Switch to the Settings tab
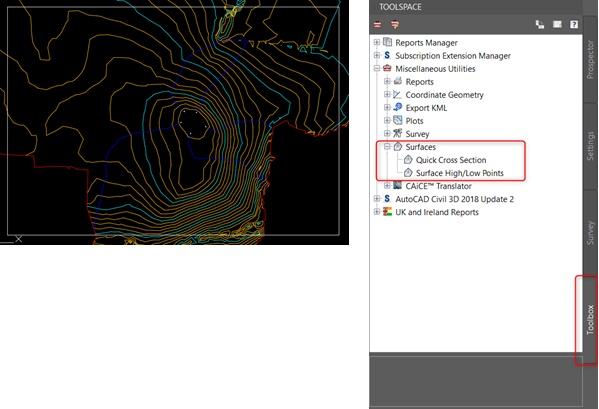The width and height of the screenshot is (599, 409). [x=590, y=146]
